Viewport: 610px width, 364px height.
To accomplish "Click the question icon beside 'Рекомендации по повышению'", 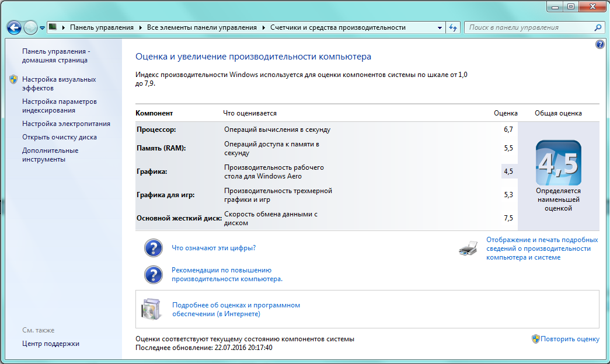I will (153, 275).
